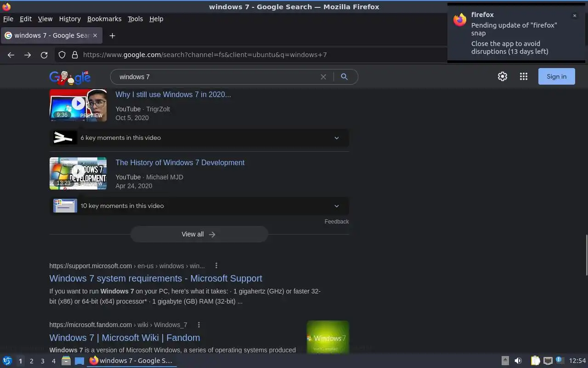Select the 'windows 7 - Google Search' tab

51,35
